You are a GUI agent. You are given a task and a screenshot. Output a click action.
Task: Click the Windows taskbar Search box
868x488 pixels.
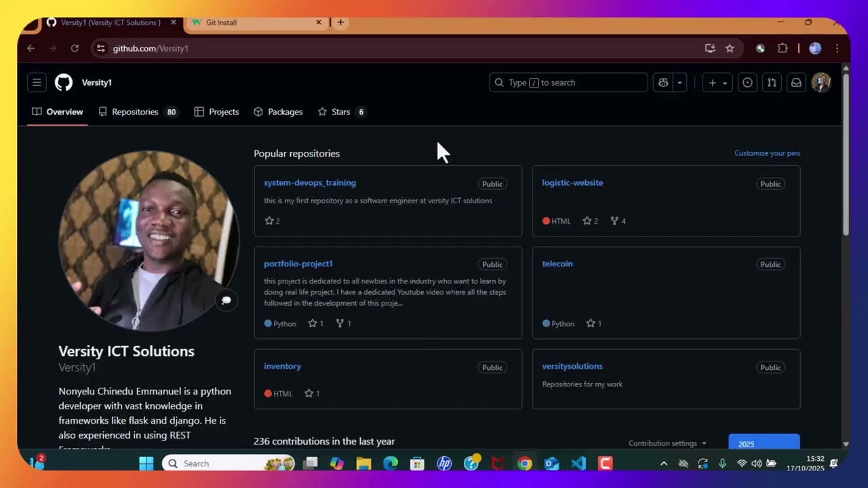(229, 464)
